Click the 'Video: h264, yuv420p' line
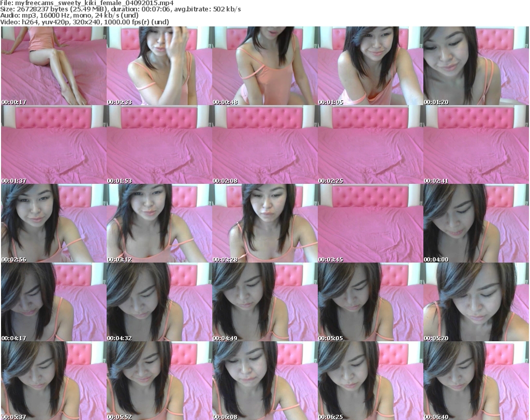This screenshot has width=530, height=420. coord(84,22)
